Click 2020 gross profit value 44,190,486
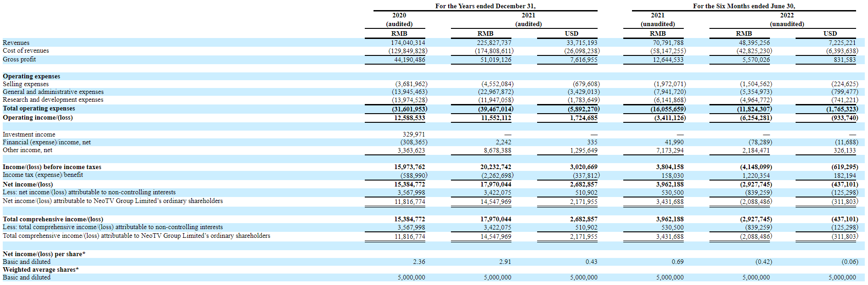The width and height of the screenshot is (868, 285). point(409,60)
